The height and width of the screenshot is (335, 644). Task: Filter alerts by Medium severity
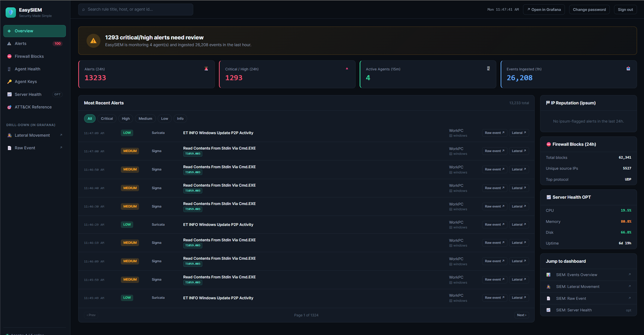click(145, 119)
